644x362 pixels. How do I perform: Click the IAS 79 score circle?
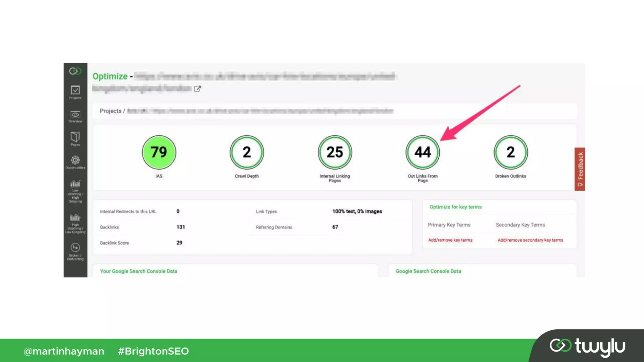coord(159,152)
